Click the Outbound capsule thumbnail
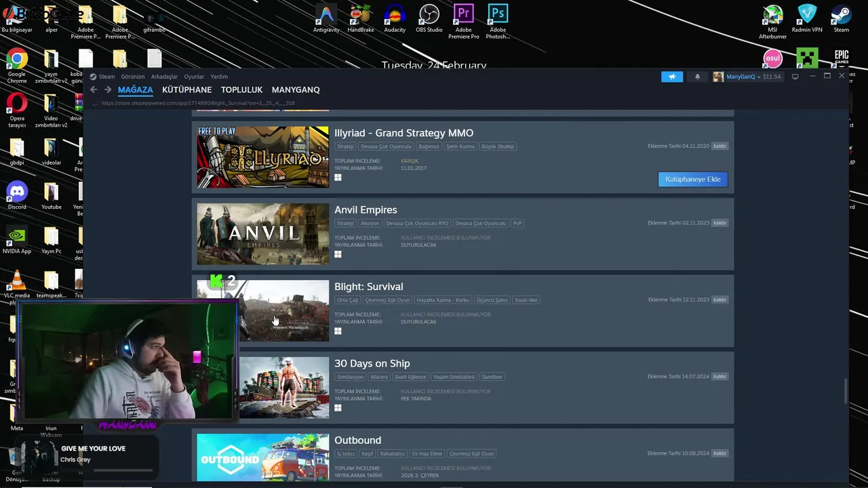This screenshot has height=488, width=868. click(262, 457)
